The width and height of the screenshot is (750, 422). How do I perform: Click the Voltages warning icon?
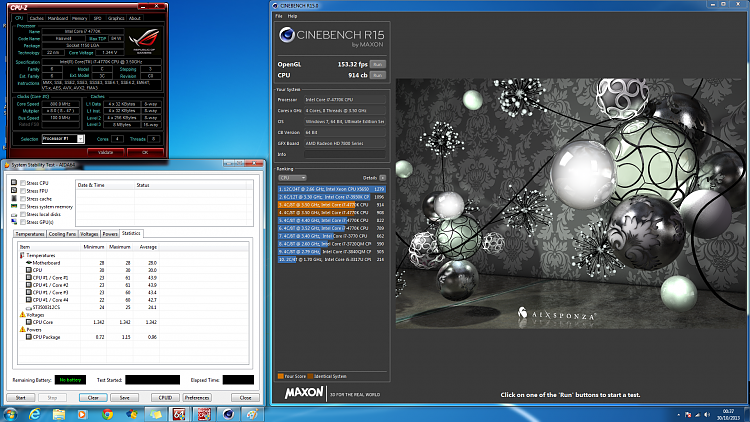click(x=22, y=314)
